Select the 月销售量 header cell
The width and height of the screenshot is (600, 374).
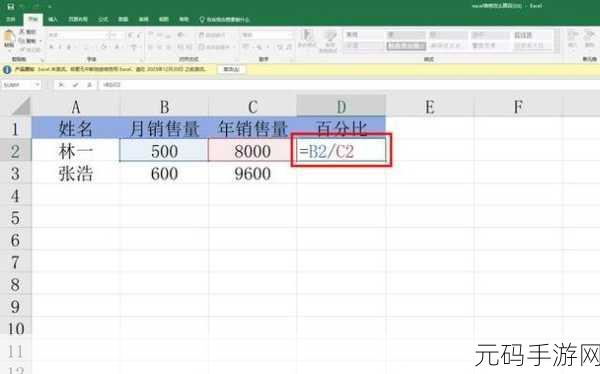(x=164, y=128)
